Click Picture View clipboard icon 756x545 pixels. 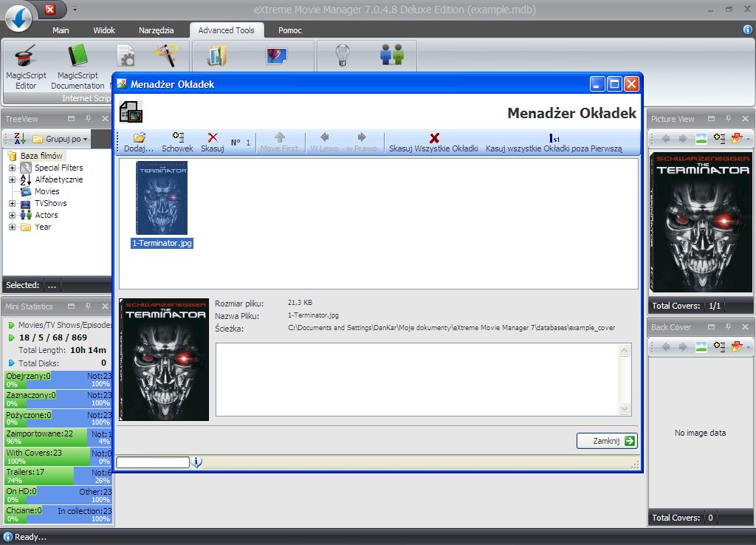pos(719,139)
